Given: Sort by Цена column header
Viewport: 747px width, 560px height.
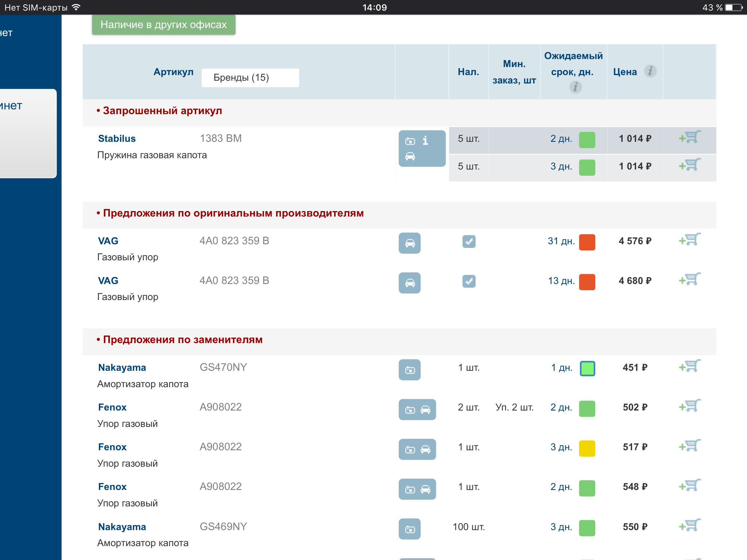Looking at the screenshot, I should coord(625,72).
